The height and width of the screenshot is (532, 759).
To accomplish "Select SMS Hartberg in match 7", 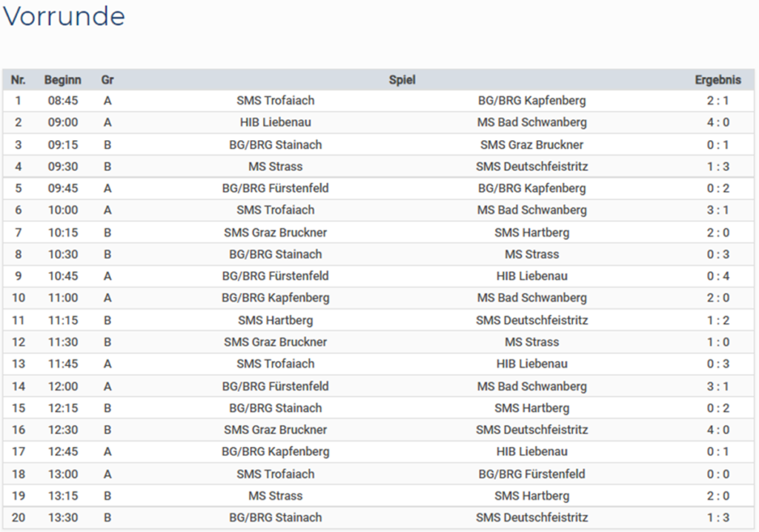I will coord(531,233).
